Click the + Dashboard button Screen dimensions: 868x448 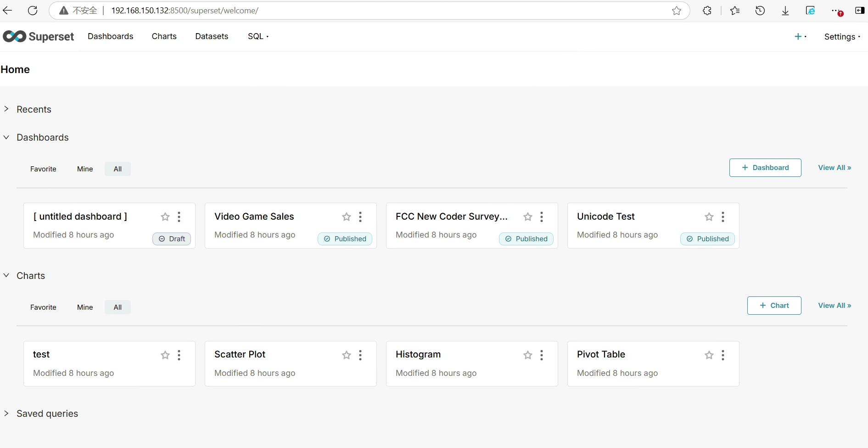[765, 168]
